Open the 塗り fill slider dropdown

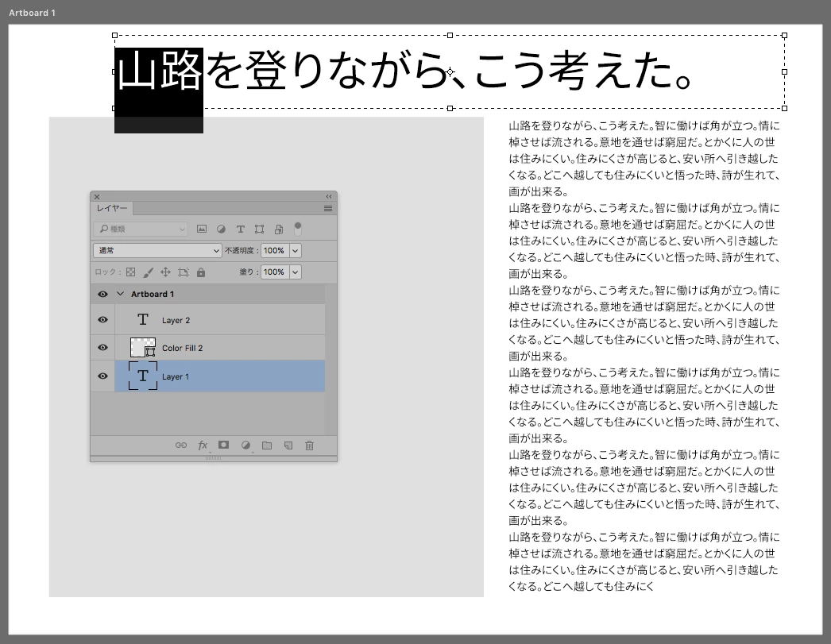[x=296, y=272]
